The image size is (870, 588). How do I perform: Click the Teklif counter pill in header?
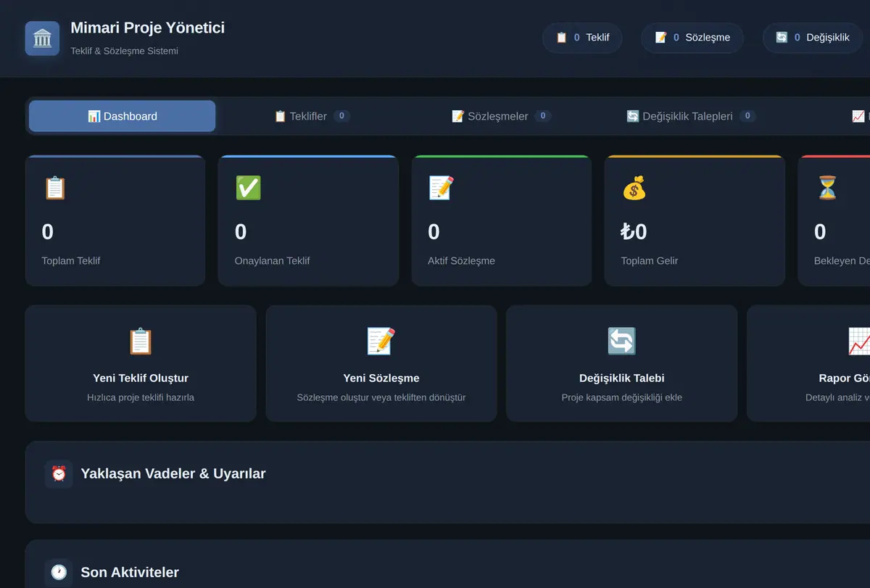(x=582, y=38)
